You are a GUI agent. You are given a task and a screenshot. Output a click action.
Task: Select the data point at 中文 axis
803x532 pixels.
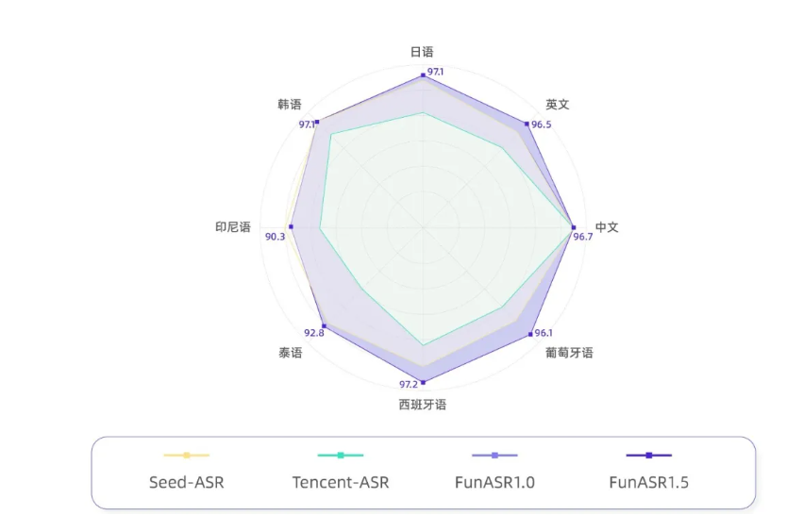(573, 227)
